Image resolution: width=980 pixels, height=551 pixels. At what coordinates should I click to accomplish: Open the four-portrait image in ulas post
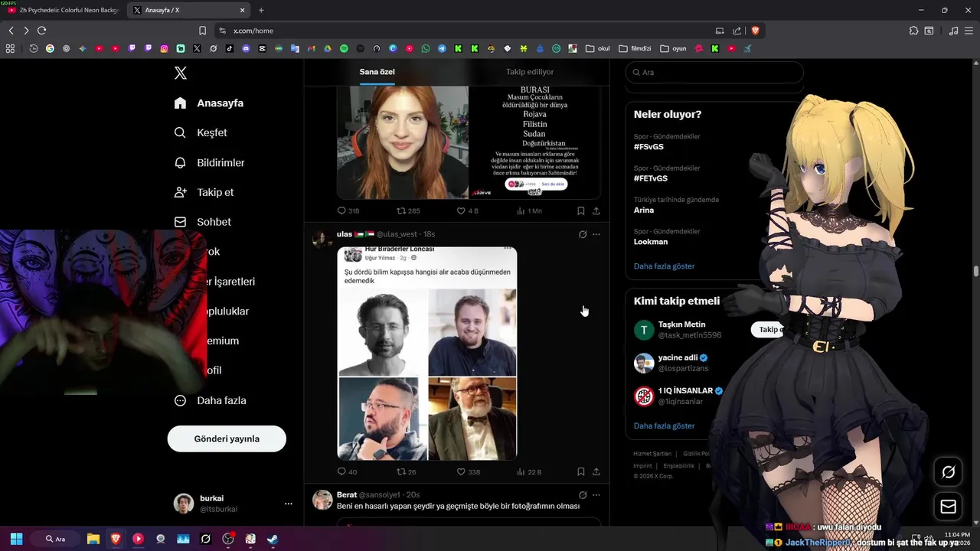click(427, 353)
